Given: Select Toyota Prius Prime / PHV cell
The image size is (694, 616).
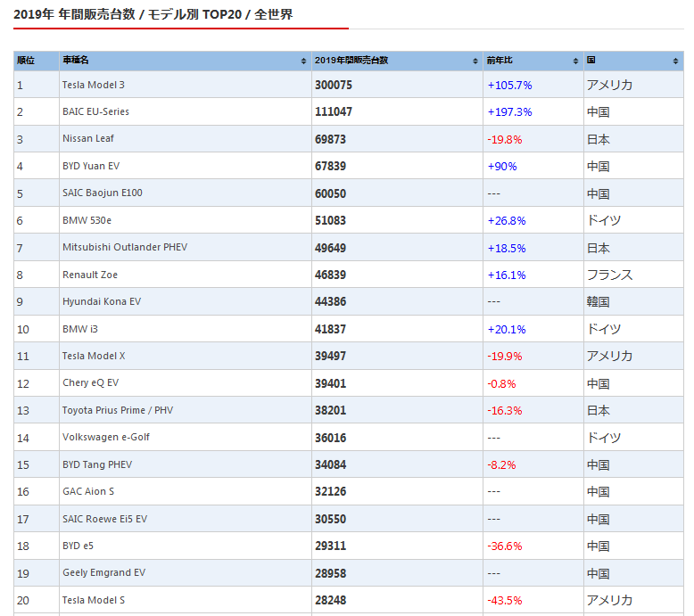Looking at the screenshot, I should point(186,410).
